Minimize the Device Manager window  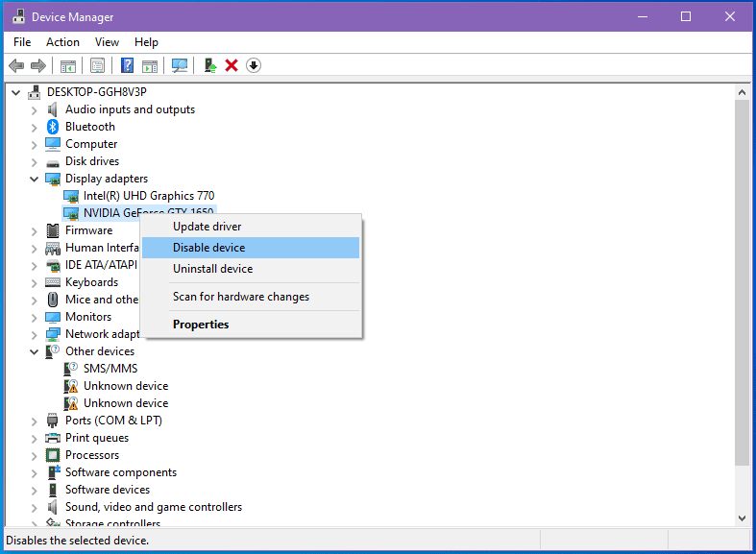pyautogui.click(x=643, y=16)
